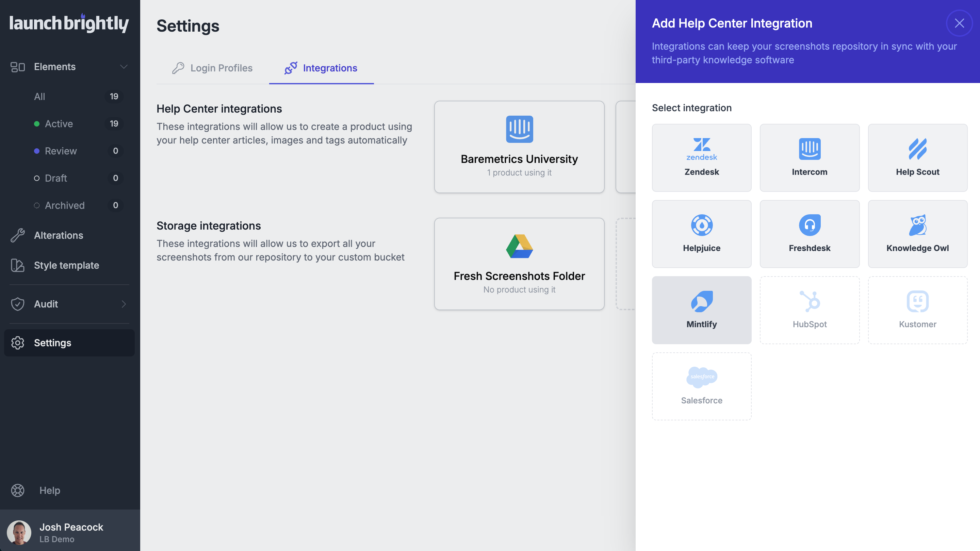Click the Kustomer smiley logo icon

(918, 302)
